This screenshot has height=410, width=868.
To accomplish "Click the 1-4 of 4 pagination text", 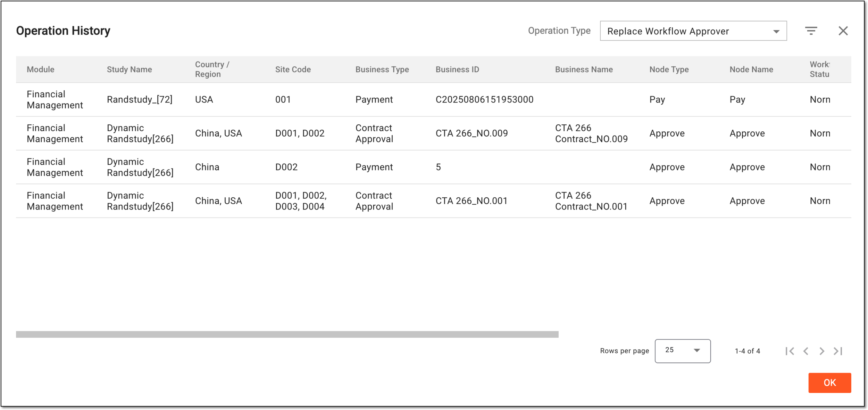I will point(747,351).
